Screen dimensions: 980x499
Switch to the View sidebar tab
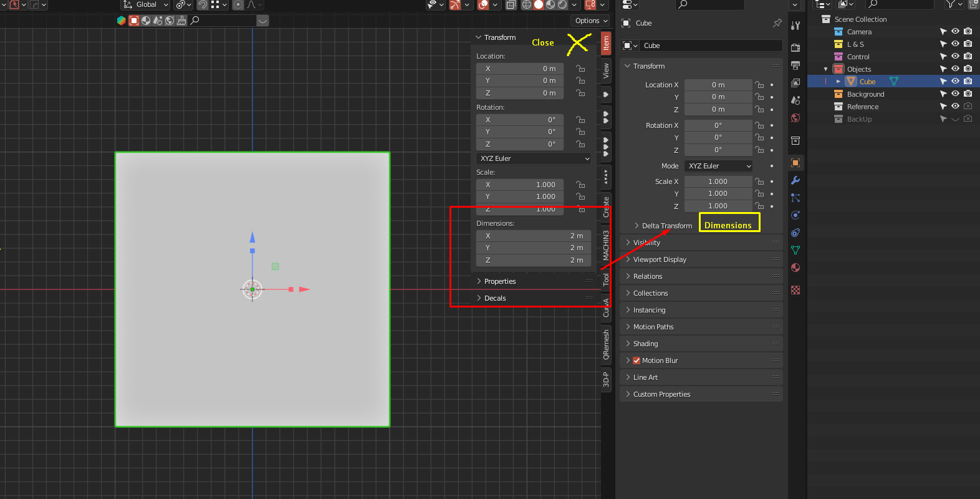click(x=606, y=71)
